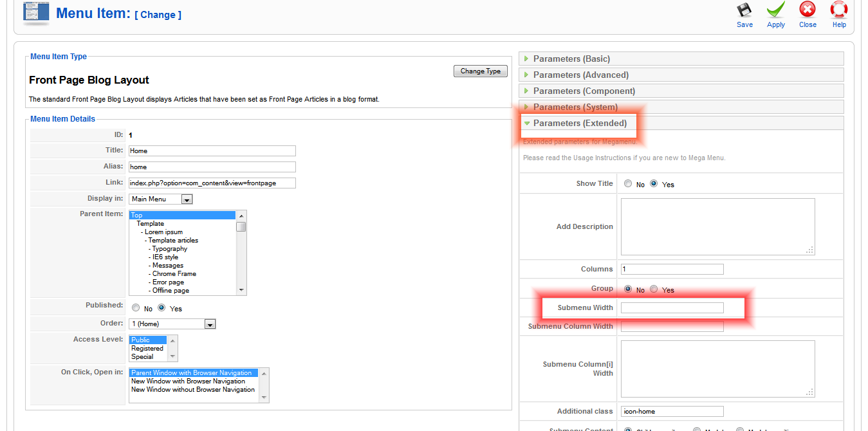The height and width of the screenshot is (431, 868).
Task: Select Error page parent item
Action: (x=183, y=282)
